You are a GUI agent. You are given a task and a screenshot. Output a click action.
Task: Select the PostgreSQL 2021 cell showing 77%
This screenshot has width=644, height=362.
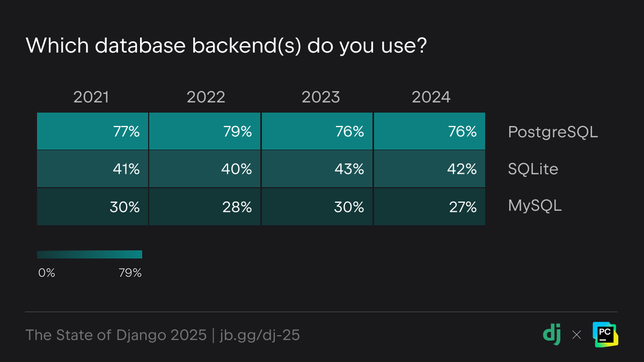tap(92, 131)
